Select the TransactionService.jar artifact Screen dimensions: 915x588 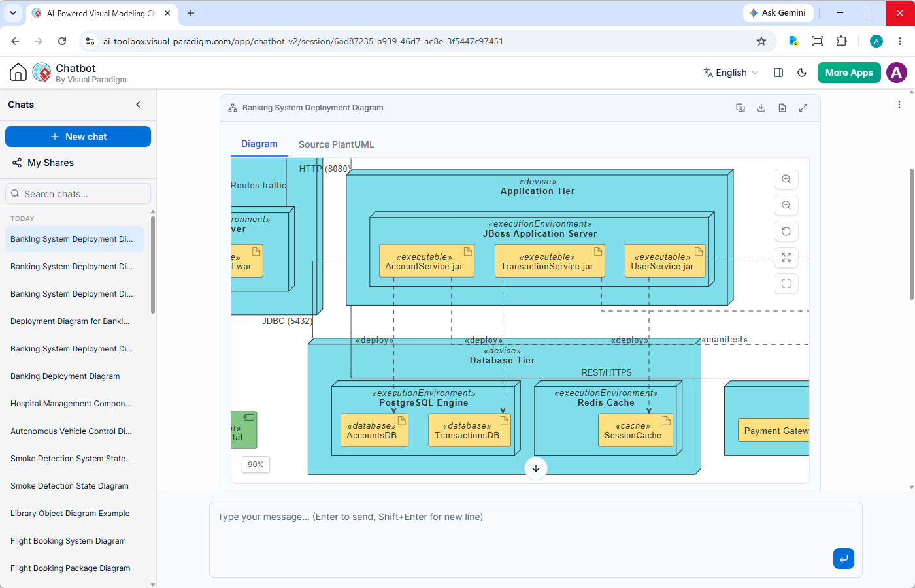pos(550,261)
